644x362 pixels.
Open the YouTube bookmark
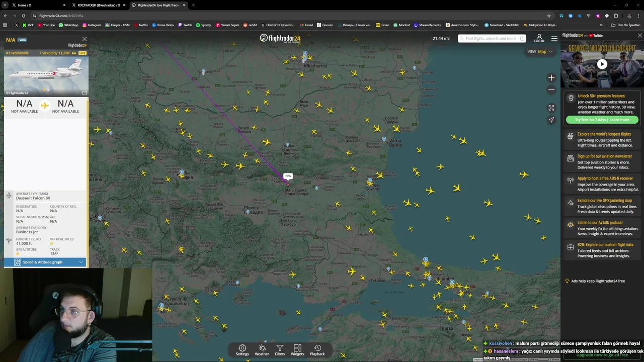click(46, 25)
